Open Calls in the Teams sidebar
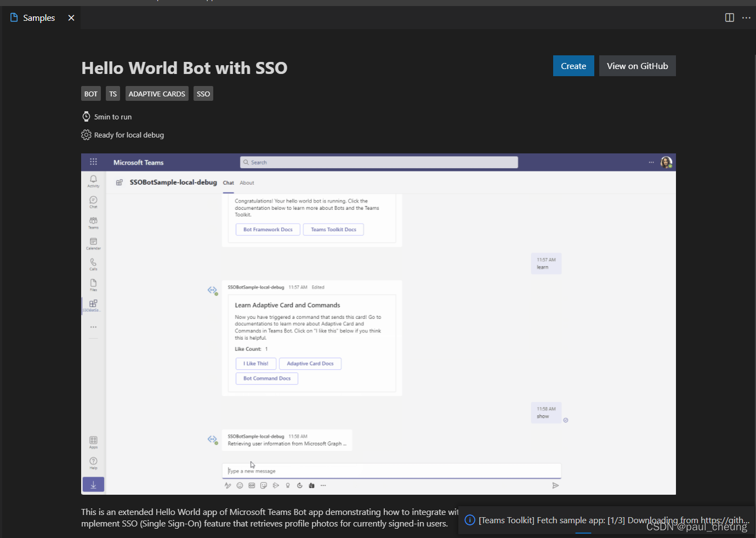The height and width of the screenshot is (538, 756). [93, 265]
